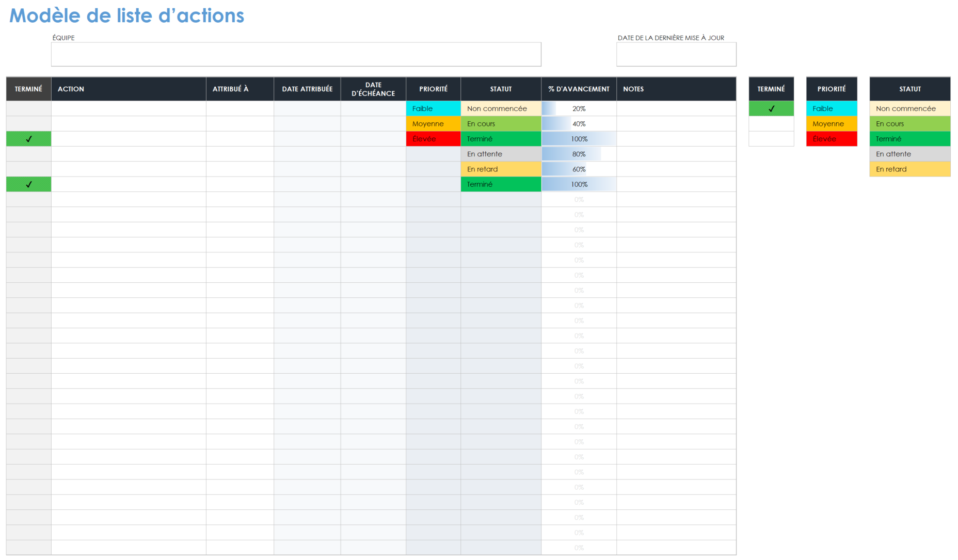Screen dimensions: 958x560
Task: Toggle the empty TERMINÉ cell in Moyenne row
Action: [28, 124]
